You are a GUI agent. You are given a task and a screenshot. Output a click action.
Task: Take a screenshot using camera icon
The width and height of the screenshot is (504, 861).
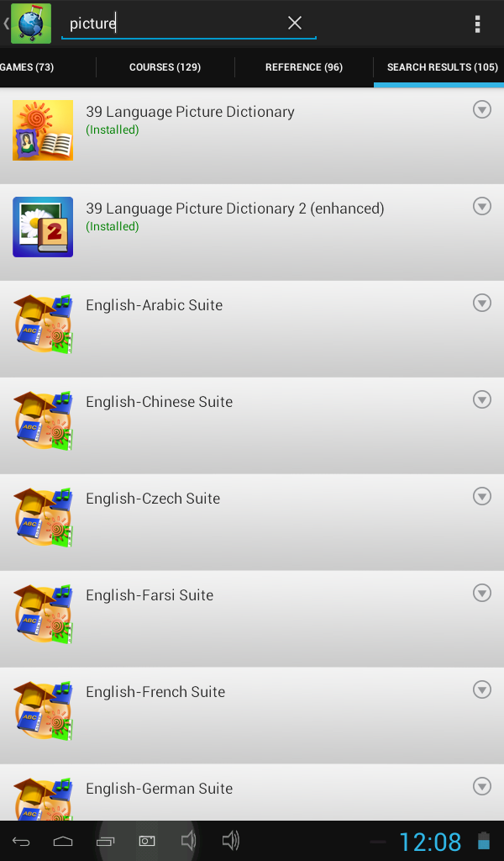click(x=147, y=841)
